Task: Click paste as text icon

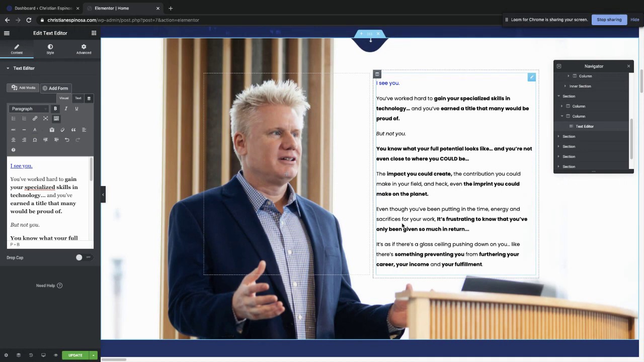Action: tap(52, 130)
